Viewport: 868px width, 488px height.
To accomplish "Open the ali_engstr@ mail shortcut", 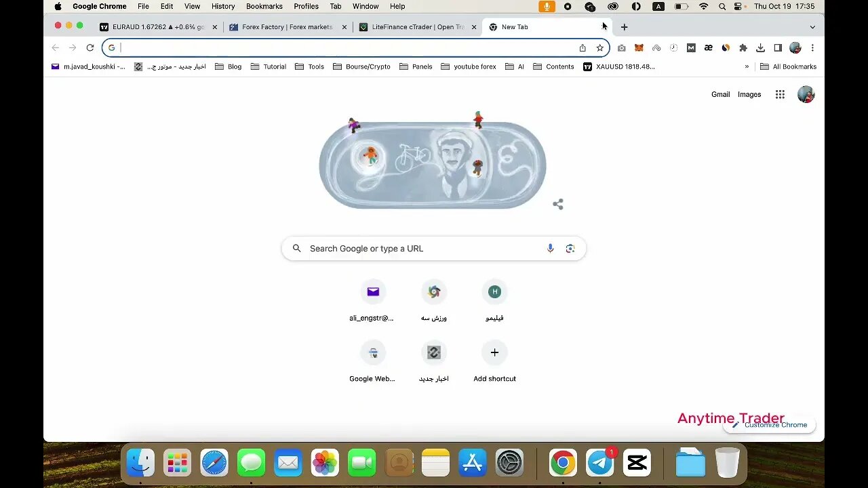I will pos(372,301).
